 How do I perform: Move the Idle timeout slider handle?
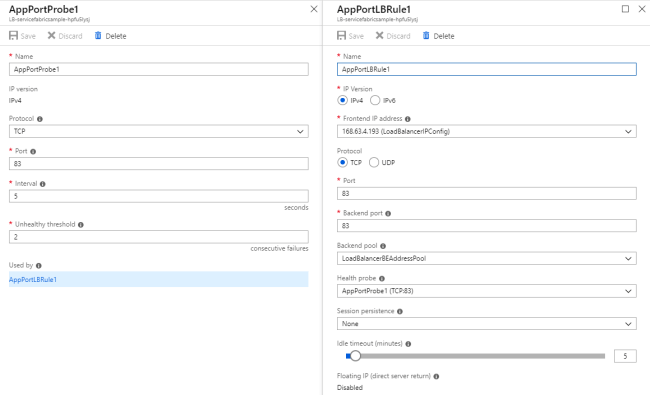(x=355, y=356)
